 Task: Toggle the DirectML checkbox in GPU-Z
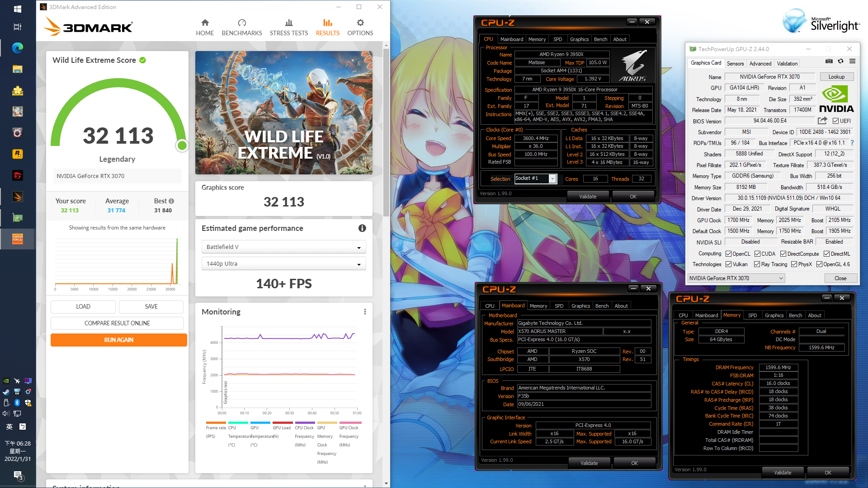pyautogui.click(x=826, y=254)
